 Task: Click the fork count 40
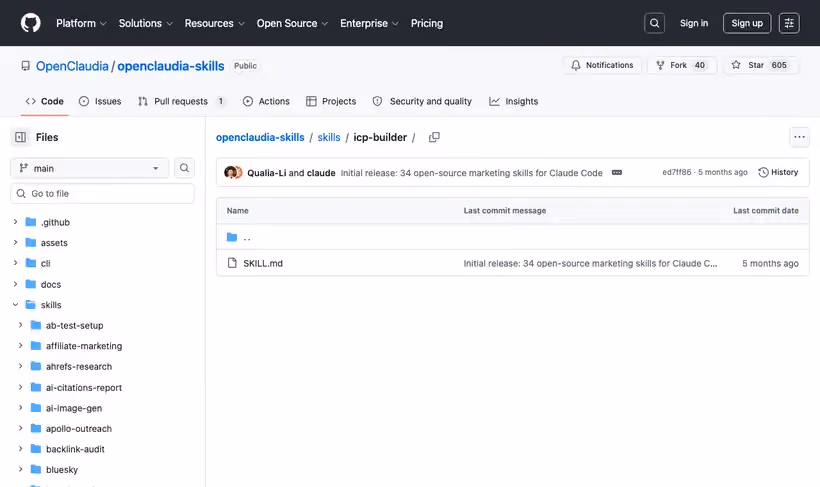point(700,65)
